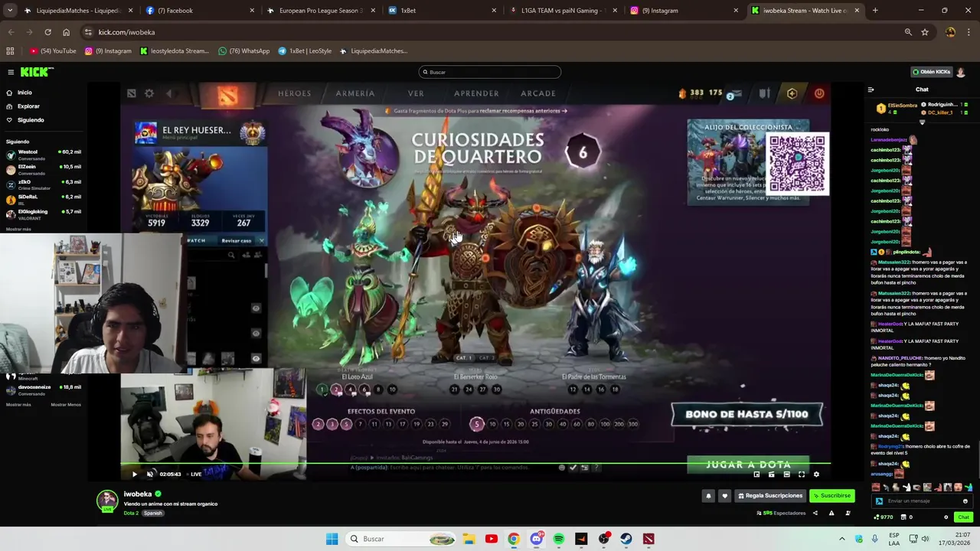This screenshot has width=980, height=551.
Task: Click the green Chat send button
Action: pos(963,517)
